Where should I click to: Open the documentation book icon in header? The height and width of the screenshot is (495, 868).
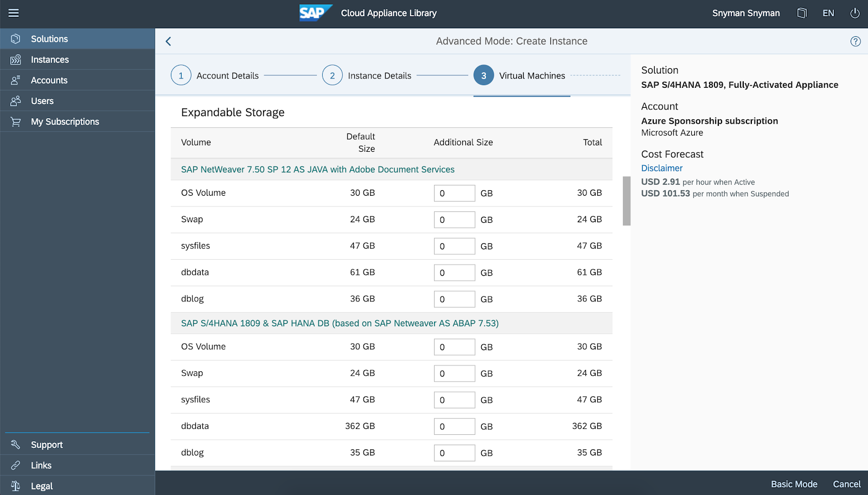pos(802,13)
